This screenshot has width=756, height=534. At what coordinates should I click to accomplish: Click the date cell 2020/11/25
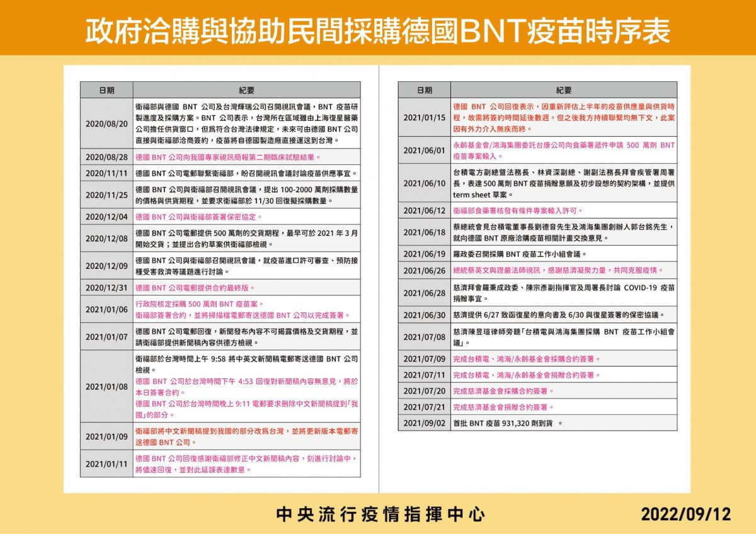[x=106, y=195]
